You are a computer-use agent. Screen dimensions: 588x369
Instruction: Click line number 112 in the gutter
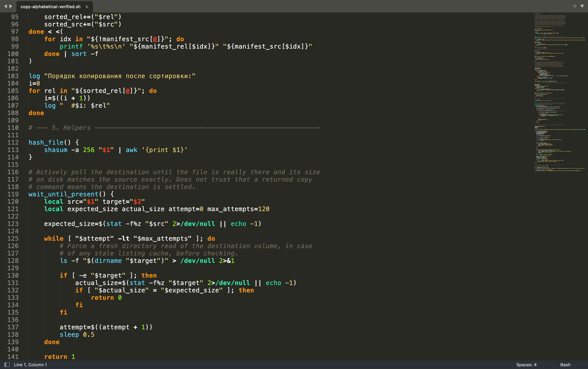(x=13, y=143)
